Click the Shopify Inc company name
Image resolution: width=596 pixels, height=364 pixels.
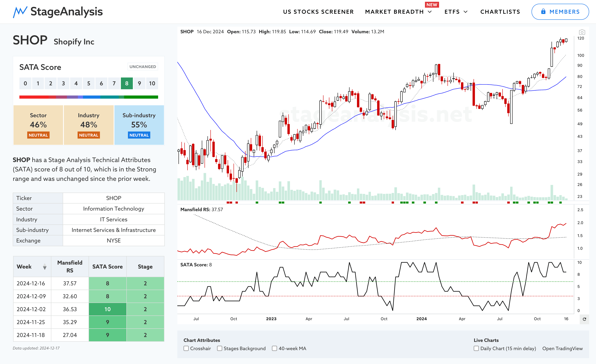74,41
